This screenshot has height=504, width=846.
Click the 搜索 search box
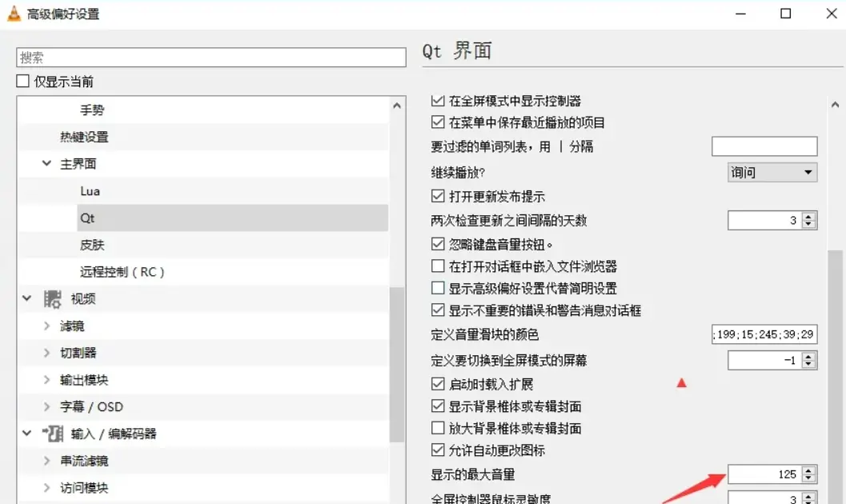[211, 58]
